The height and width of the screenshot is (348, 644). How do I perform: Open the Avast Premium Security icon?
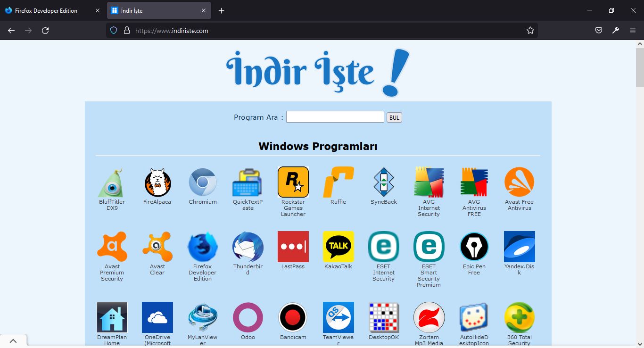click(x=112, y=247)
